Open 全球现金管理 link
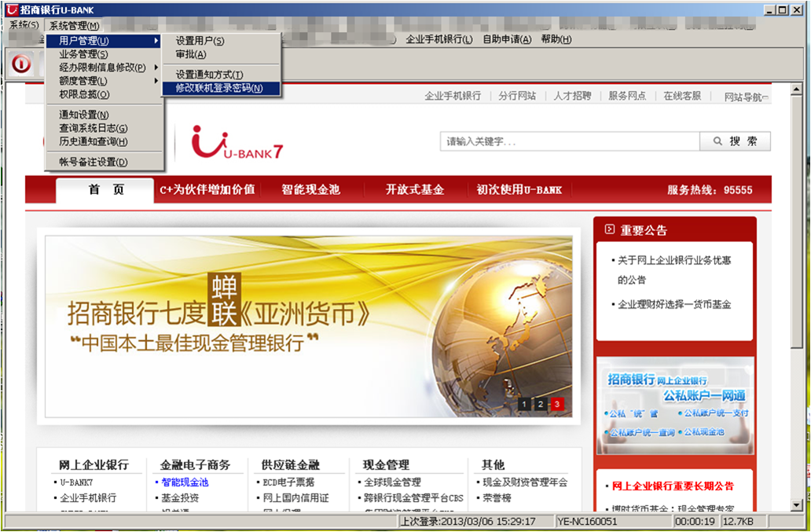The height and width of the screenshot is (532, 811). coord(392,482)
